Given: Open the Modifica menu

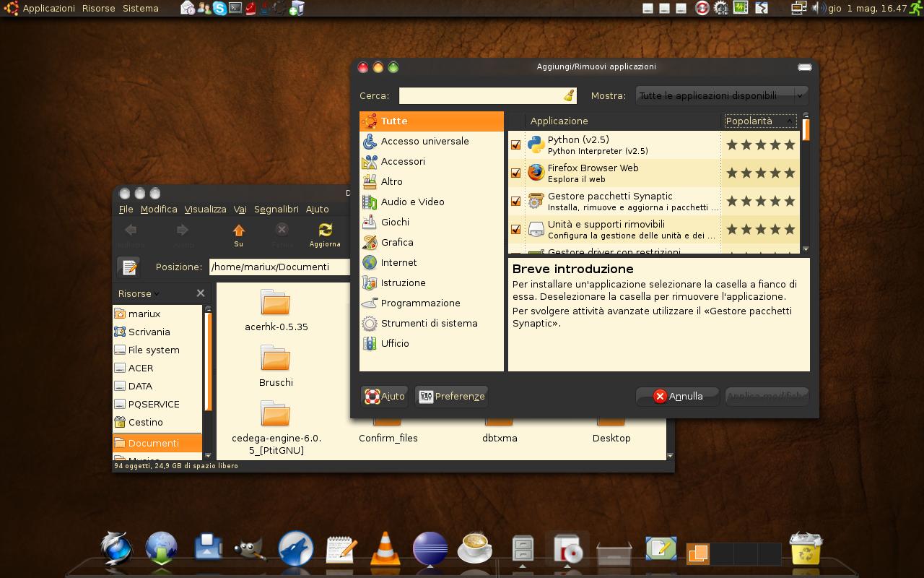Looking at the screenshot, I should click(x=159, y=209).
